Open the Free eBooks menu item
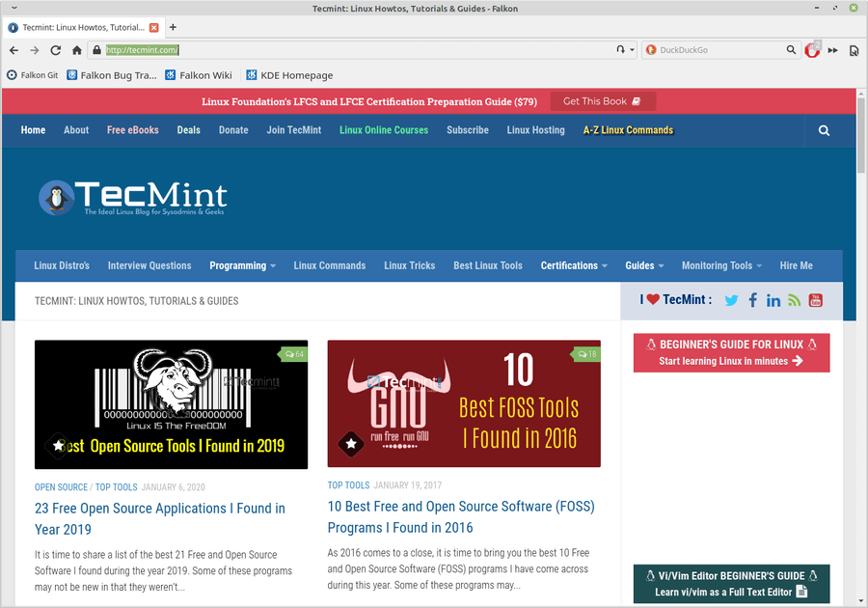Image resolution: width=868 pixels, height=608 pixels. (x=133, y=130)
